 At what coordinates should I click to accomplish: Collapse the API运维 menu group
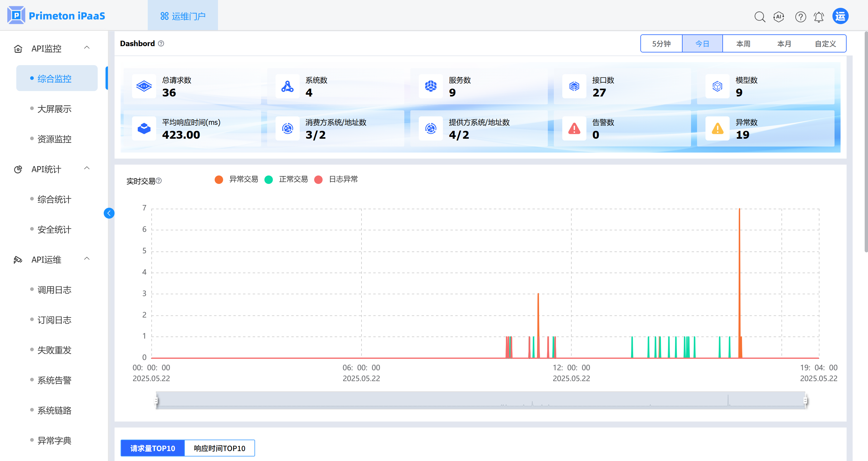[87, 259]
